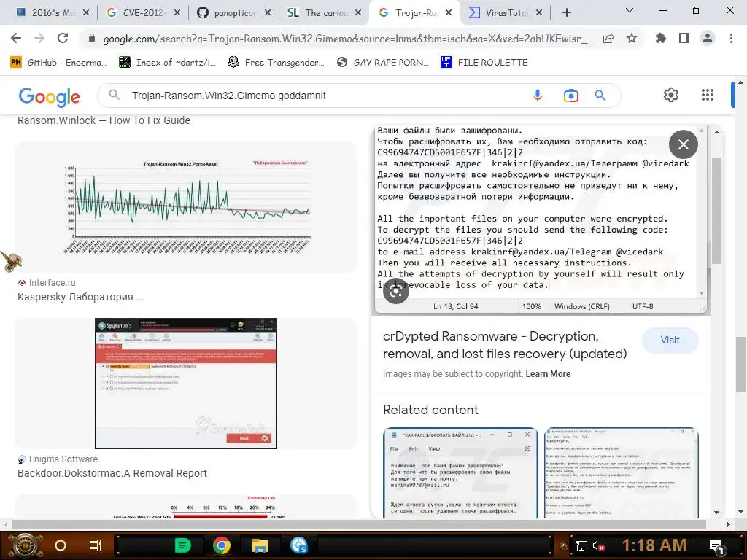Viewport: 747px width, 560px height.
Task: Visit the crDypted Ransomware page
Action: tap(670, 340)
